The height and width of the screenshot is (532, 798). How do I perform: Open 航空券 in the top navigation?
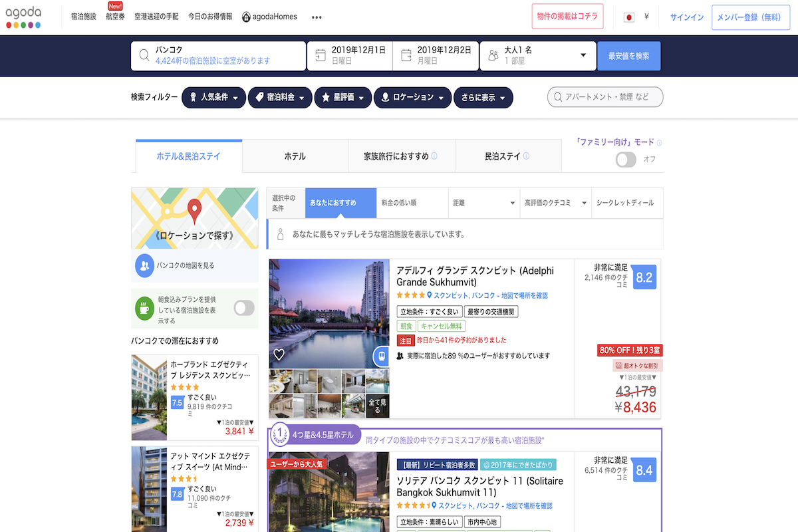(x=115, y=17)
